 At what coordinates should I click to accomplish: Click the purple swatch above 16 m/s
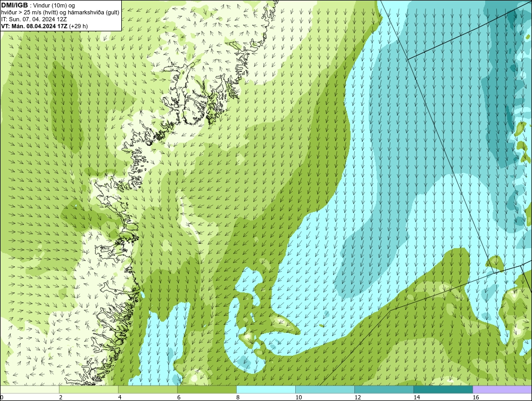click(x=502, y=390)
